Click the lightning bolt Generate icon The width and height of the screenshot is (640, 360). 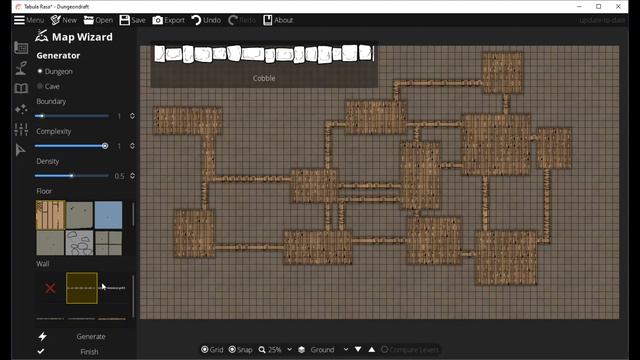(42, 337)
